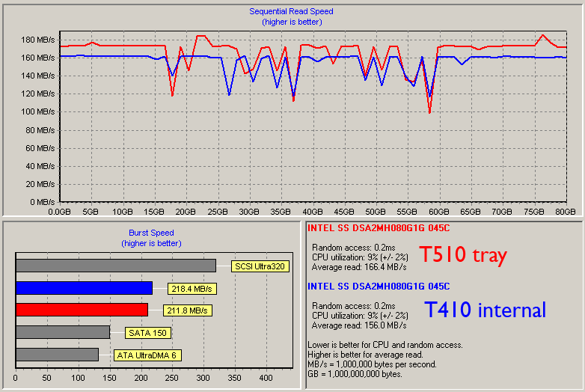The width and height of the screenshot is (585, 392).
Task: Select the red 211.8 MB/s burst bar
Action: 82,310
